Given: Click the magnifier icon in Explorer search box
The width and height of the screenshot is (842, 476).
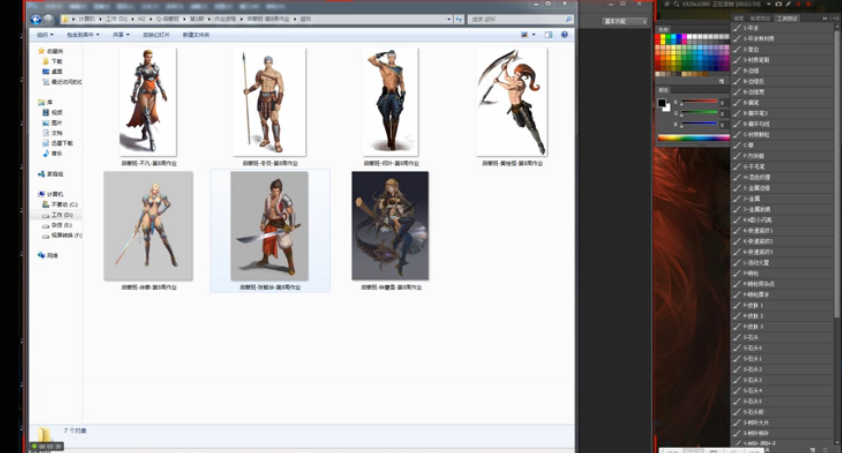Looking at the screenshot, I should tap(568, 19).
